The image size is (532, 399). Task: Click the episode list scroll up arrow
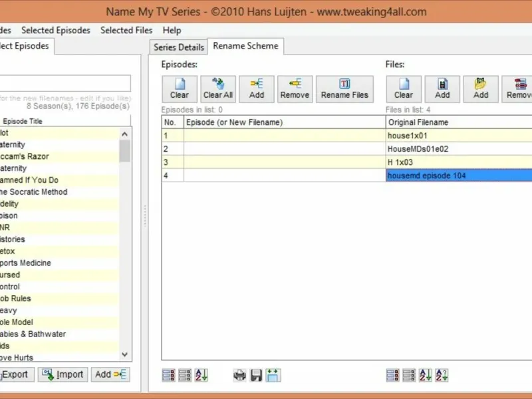[x=124, y=134]
